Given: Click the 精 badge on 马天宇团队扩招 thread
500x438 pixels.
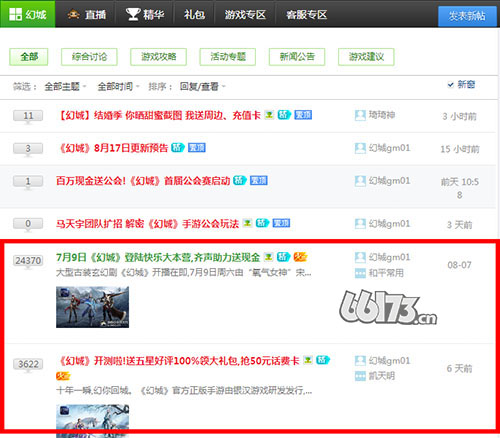Looking at the screenshot, I should click(262, 223).
